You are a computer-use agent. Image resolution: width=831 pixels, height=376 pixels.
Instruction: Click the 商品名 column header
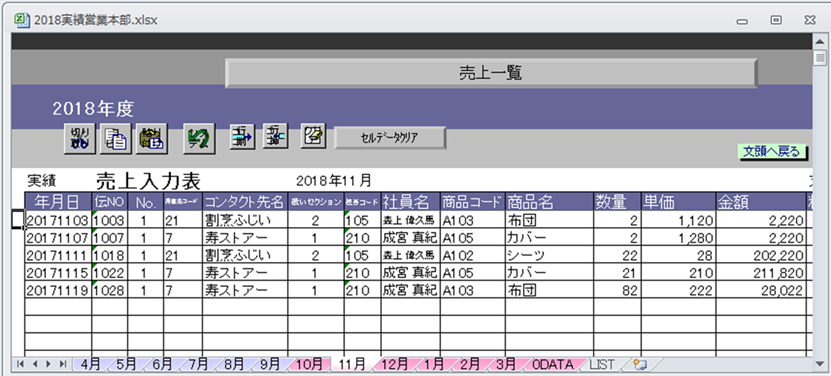click(549, 202)
